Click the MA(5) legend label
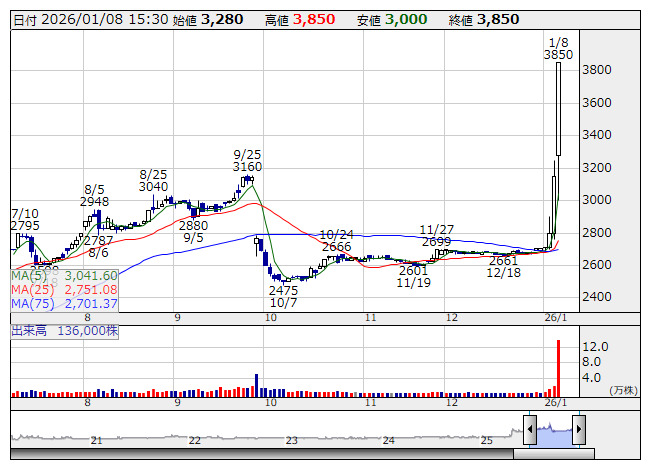This screenshot has height=470, width=653. (65, 275)
